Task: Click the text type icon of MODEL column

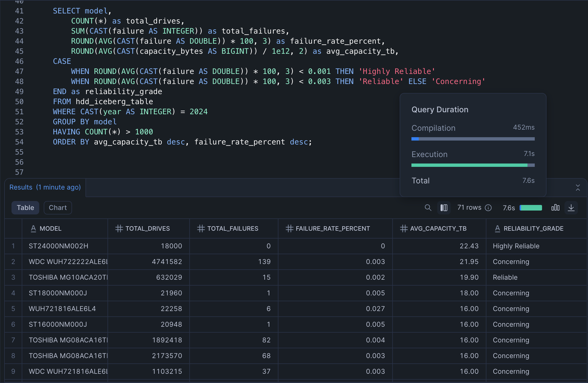Action: [x=33, y=229]
